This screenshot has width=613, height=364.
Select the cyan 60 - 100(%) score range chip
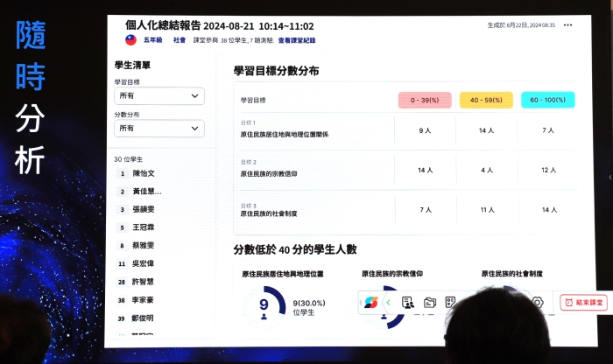pos(547,100)
